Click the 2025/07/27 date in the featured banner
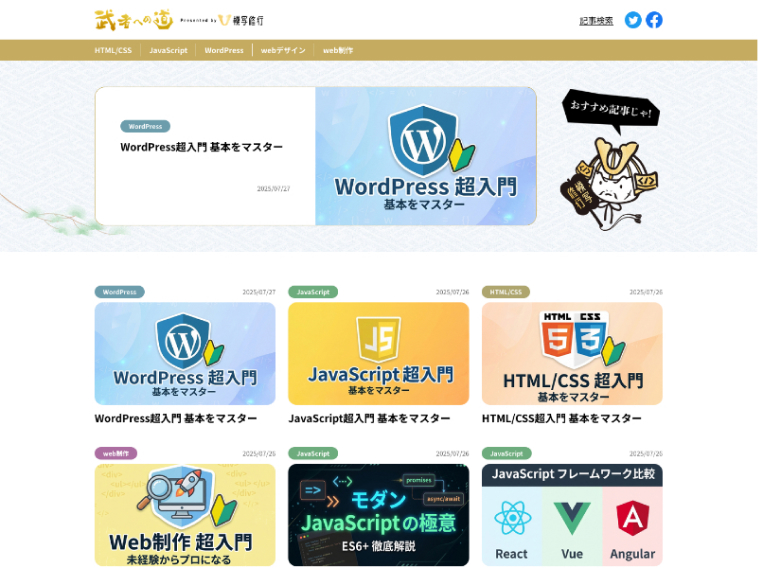The height and width of the screenshot is (568, 758). 274,189
